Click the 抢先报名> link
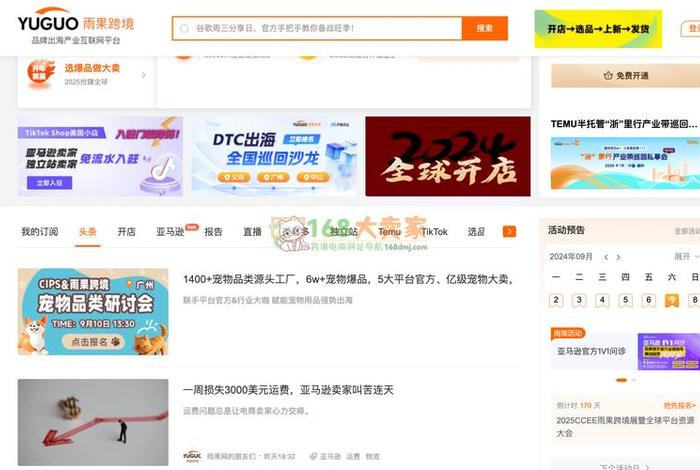700x470 pixels. (x=679, y=405)
